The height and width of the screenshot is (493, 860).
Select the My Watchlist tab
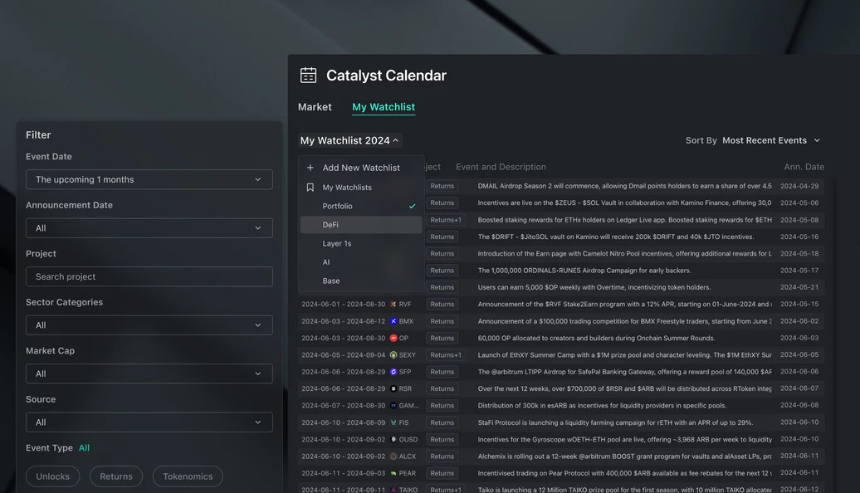coord(383,107)
